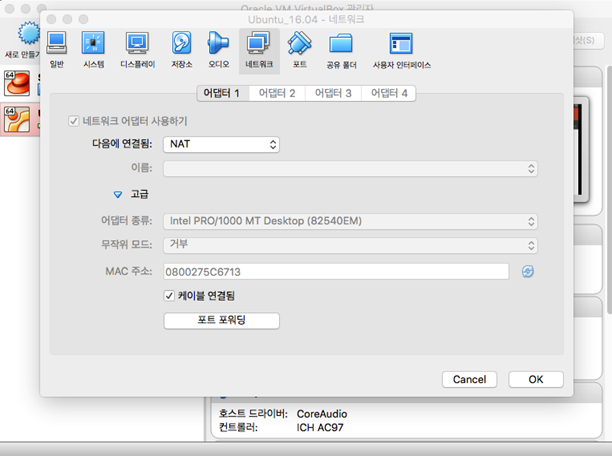Open the 공유 폴더 (Shared Folders) section
612x456 pixels.
click(x=341, y=51)
